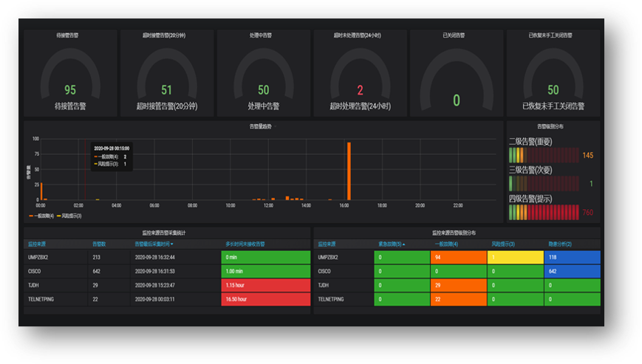The width and height of the screenshot is (642, 364).
Task: Click the green 0 min cell
Action: 266,257
